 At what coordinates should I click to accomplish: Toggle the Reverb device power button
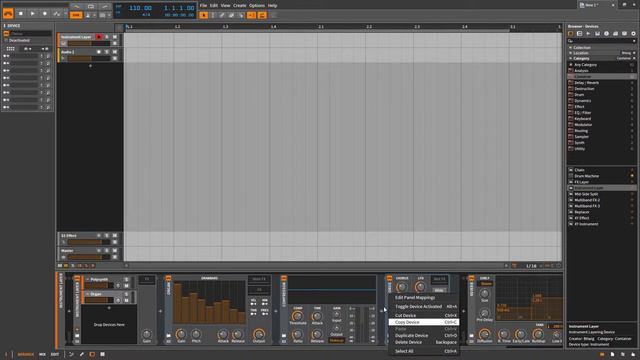tap(471, 278)
